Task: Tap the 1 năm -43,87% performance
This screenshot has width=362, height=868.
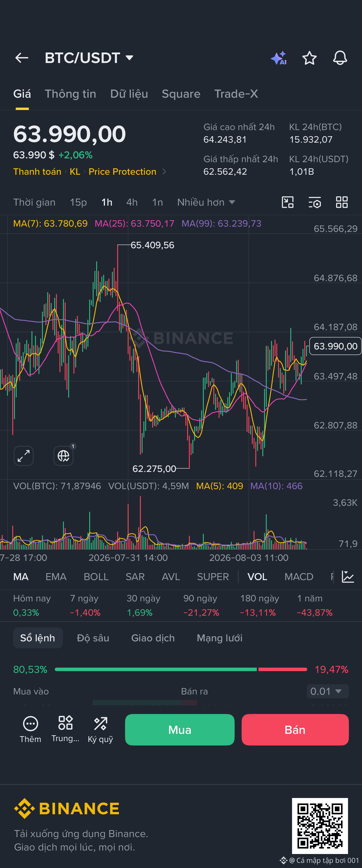Action: coord(314,605)
